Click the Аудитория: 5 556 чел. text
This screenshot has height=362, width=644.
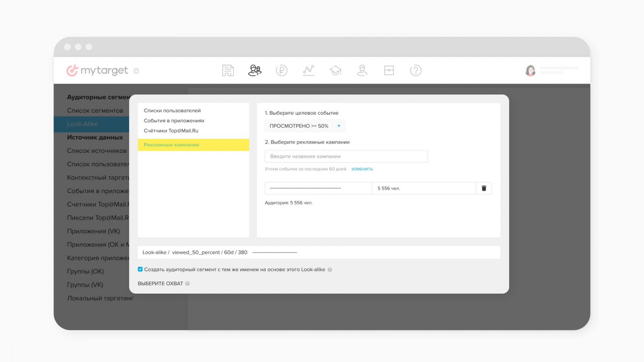click(x=289, y=203)
